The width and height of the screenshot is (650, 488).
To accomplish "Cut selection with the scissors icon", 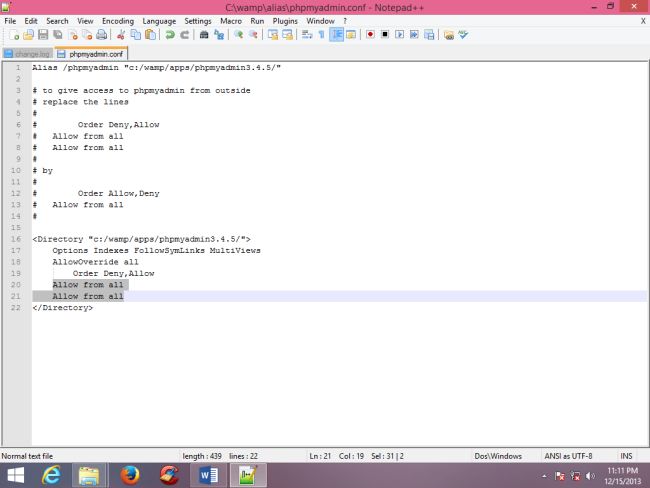I will pos(121,35).
